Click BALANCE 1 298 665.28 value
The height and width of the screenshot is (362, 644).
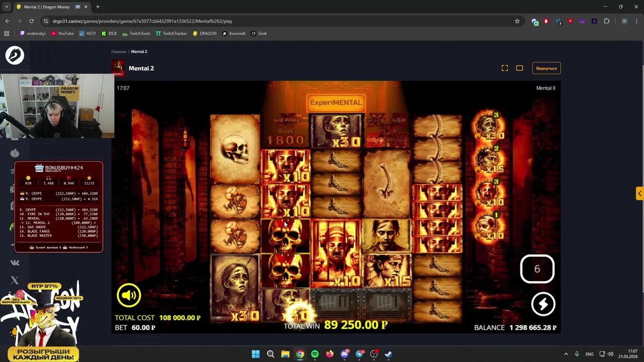[x=533, y=327]
